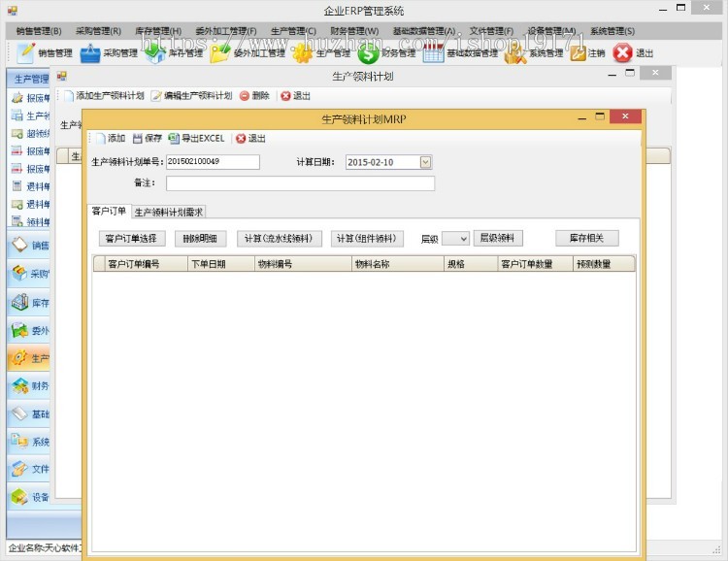Open 采购管理 shopping basket icon
728x561 pixels.
(x=90, y=53)
